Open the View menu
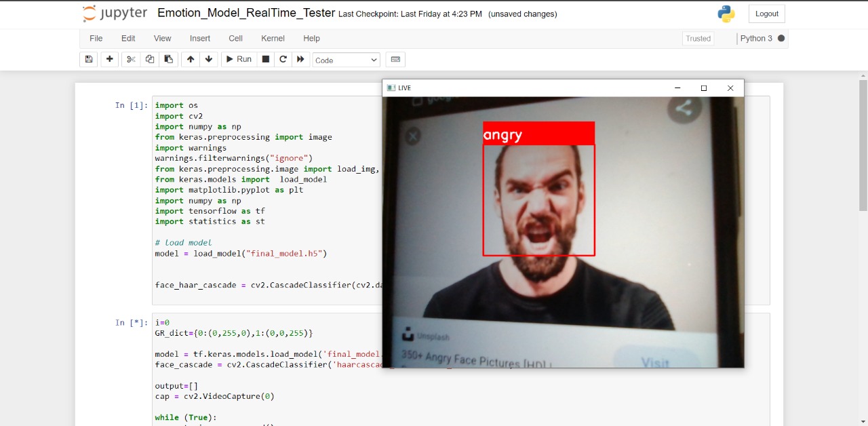 pyautogui.click(x=163, y=39)
